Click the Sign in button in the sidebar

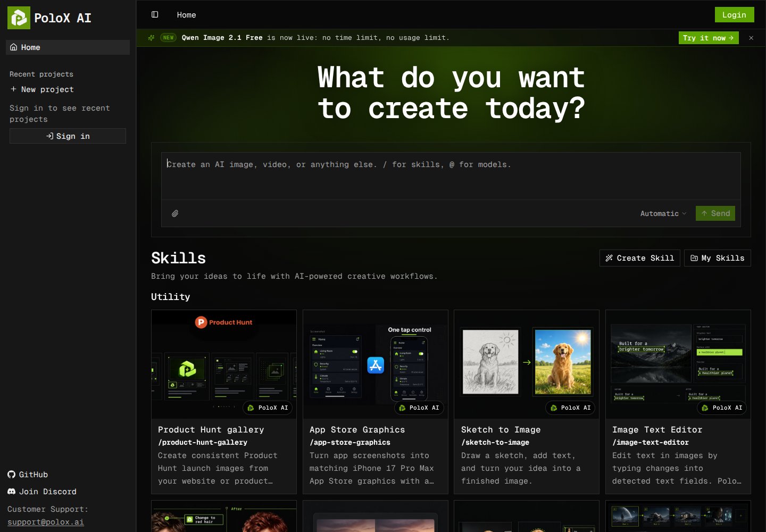pyautogui.click(x=68, y=136)
